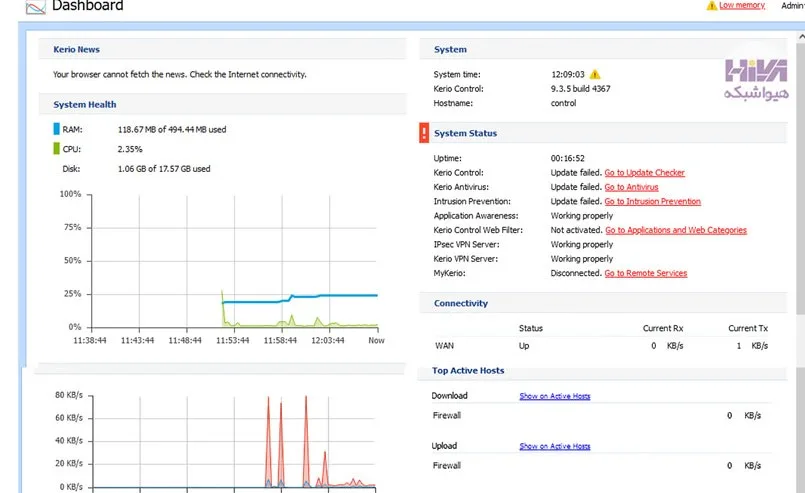Click the Connectivity tile header
The height and width of the screenshot is (493, 805).
[x=603, y=303]
